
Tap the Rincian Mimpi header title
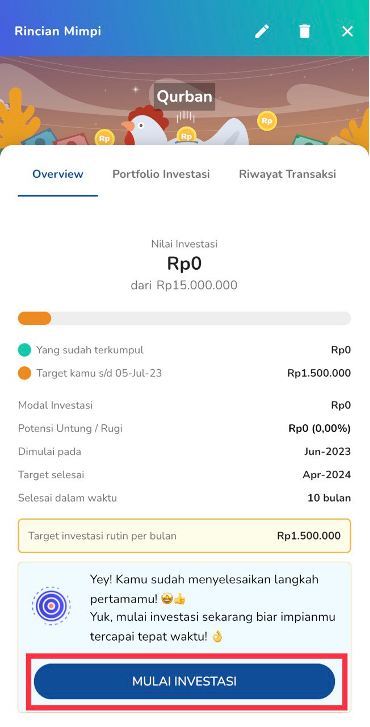tap(58, 31)
